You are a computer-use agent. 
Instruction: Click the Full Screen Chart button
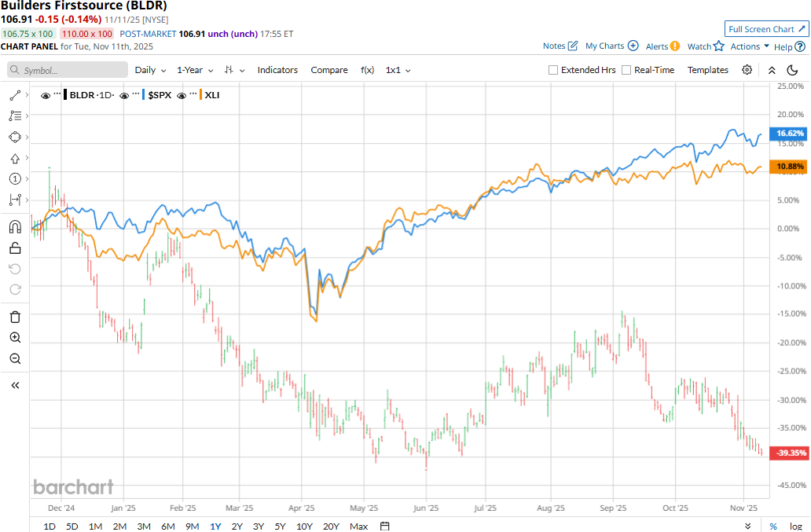pos(766,29)
